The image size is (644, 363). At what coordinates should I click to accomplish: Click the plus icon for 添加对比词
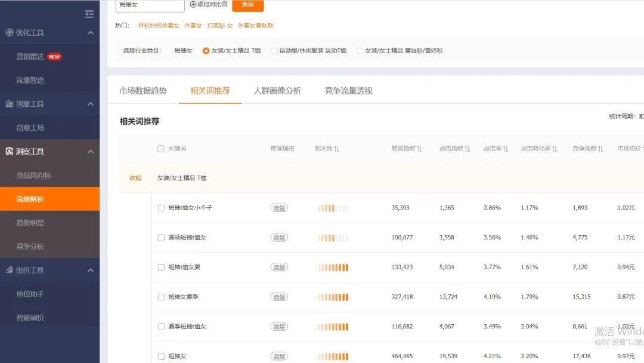click(193, 4)
